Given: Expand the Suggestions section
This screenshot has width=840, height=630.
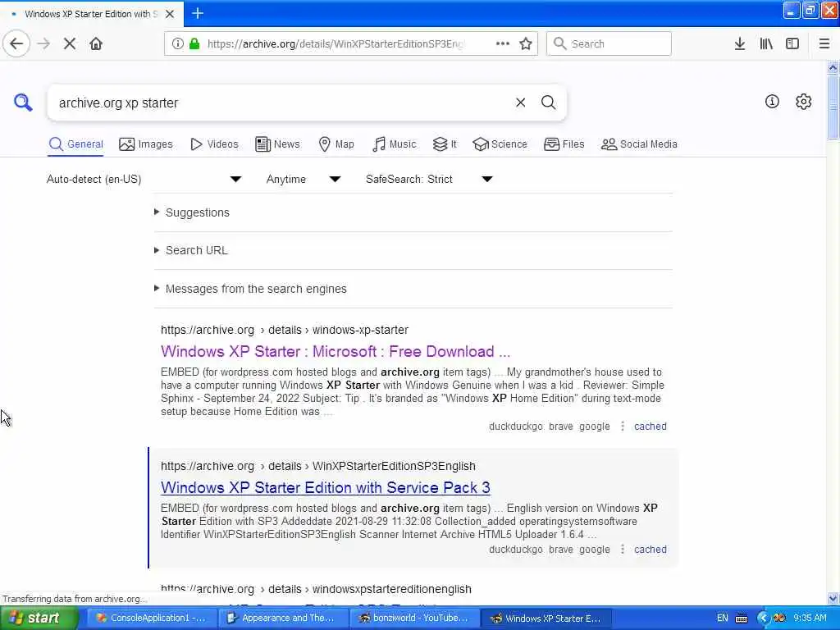Looking at the screenshot, I should coord(197,212).
